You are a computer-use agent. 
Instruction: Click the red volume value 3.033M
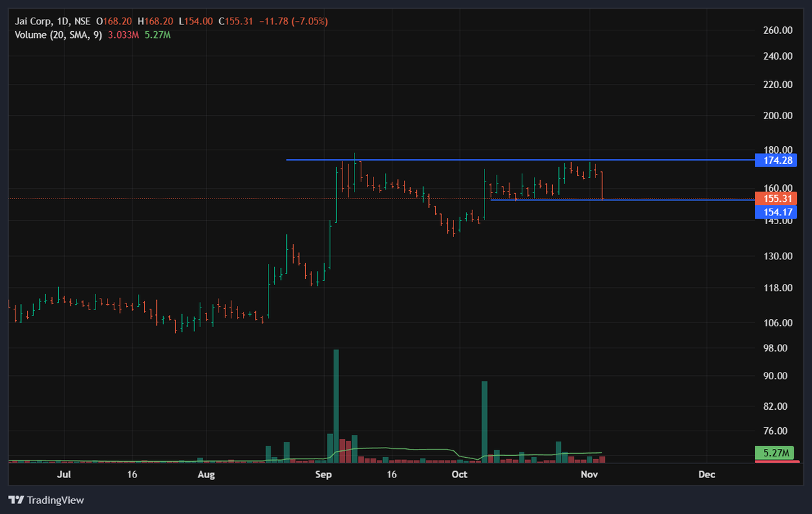(123, 35)
